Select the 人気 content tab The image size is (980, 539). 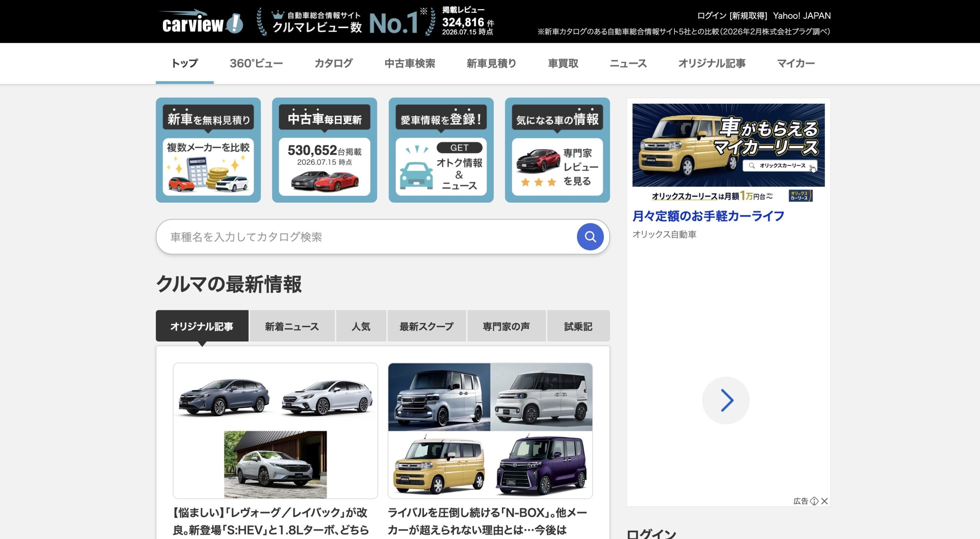pos(361,326)
